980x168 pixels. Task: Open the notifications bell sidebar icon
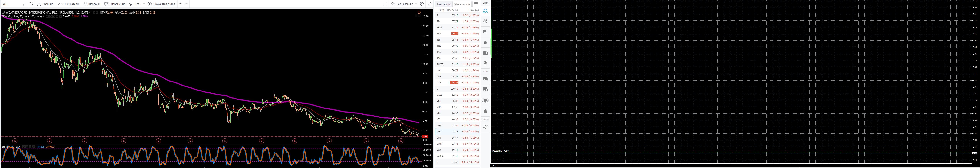[x=485, y=111]
